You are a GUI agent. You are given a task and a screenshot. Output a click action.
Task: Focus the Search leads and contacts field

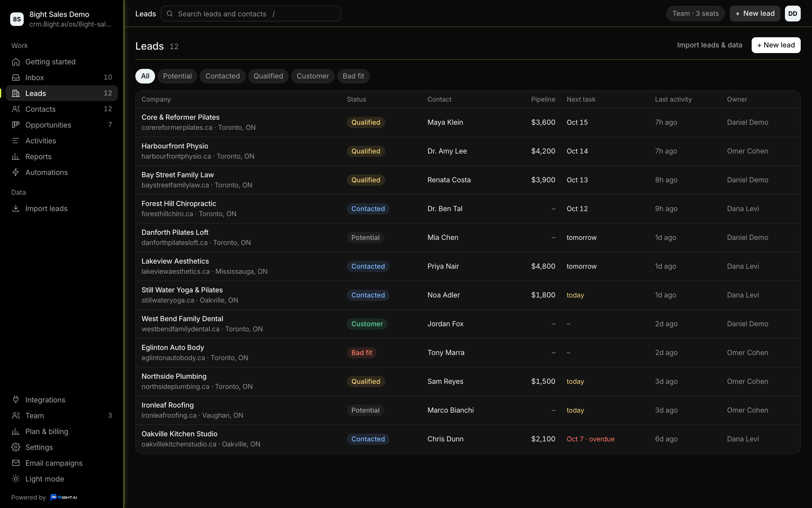click(251, 14)
